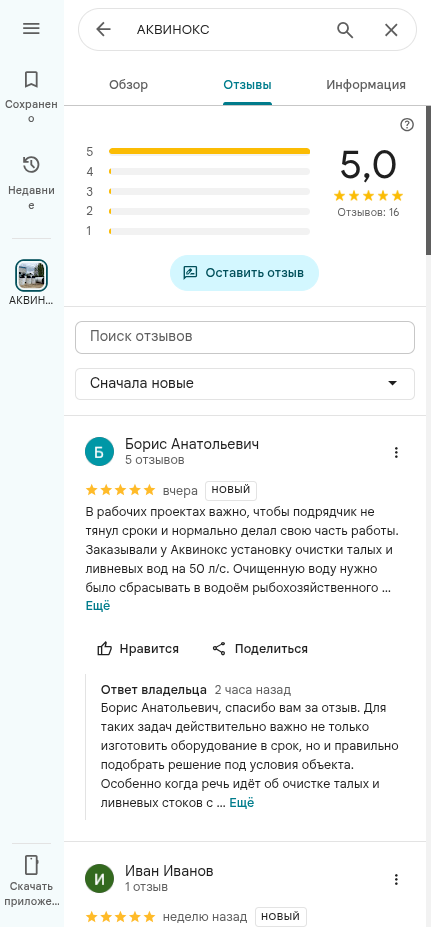Open Борис Анатольевич's profile avatar
The width and height of the screenshot is (431, 927).
(99, 452)
